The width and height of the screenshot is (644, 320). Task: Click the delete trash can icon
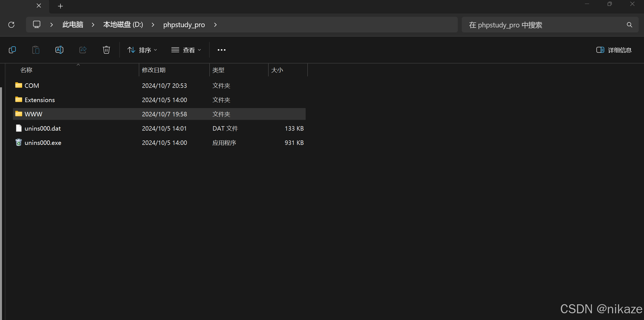(106, 50)
